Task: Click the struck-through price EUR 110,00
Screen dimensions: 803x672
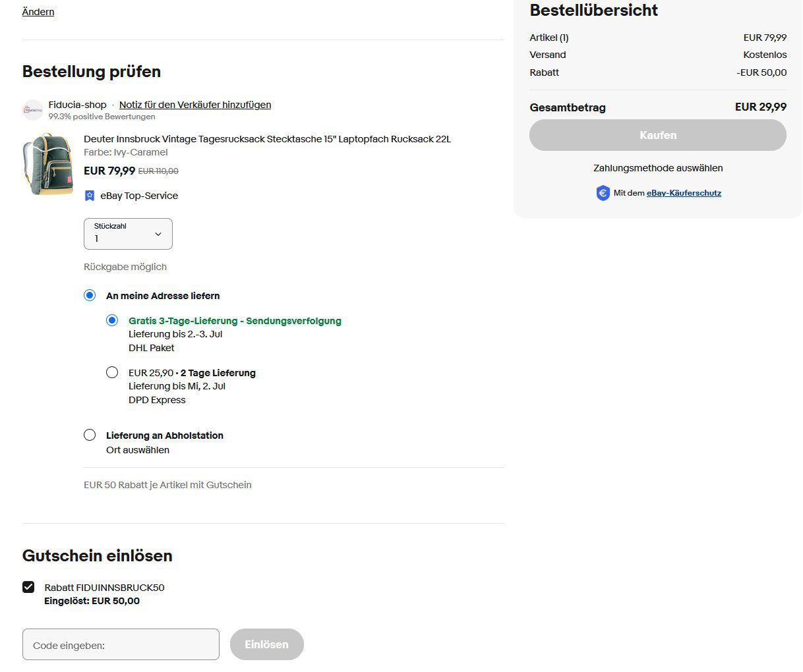Action: (x=158, y=171)
